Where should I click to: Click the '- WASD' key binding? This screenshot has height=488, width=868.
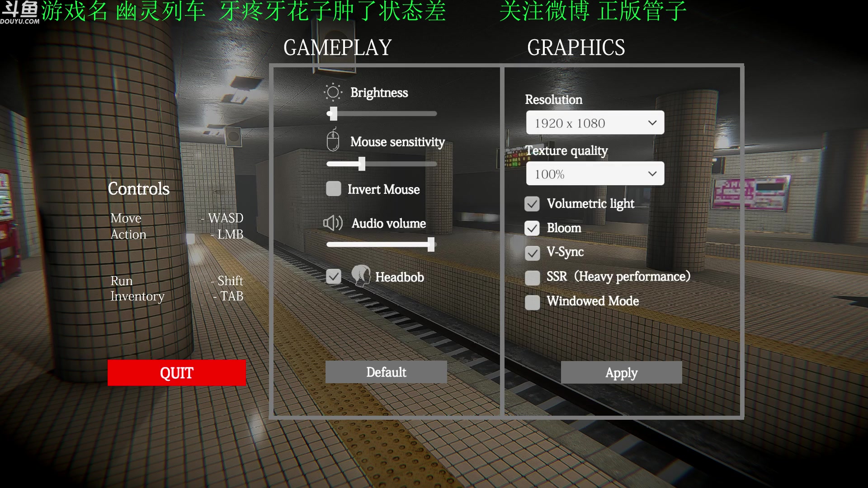coord(222,218)
